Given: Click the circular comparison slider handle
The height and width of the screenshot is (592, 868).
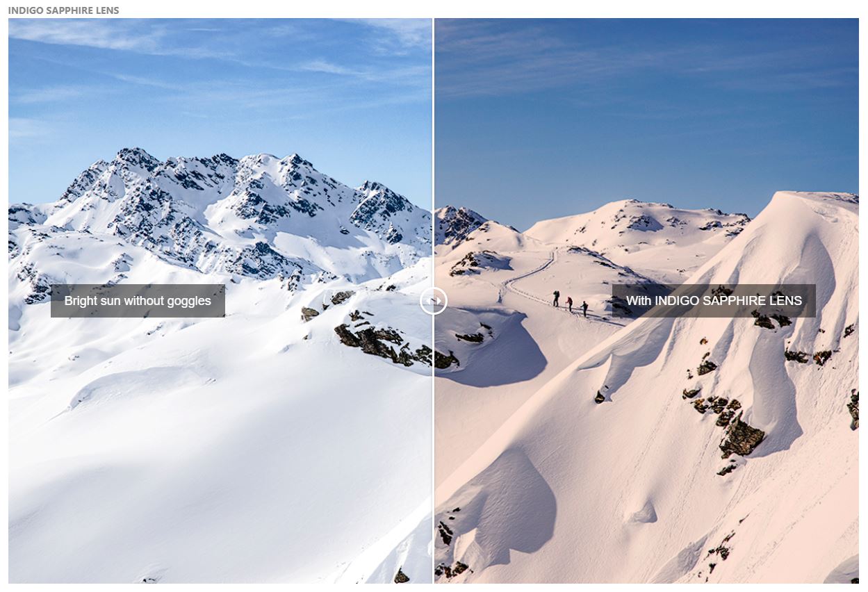Looking at the screenshot, I should (434, 301).
